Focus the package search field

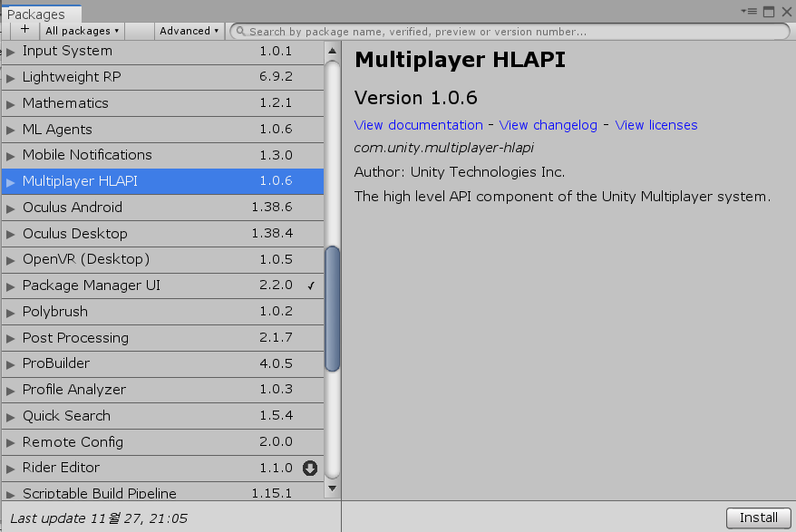[x=510, y=32]
